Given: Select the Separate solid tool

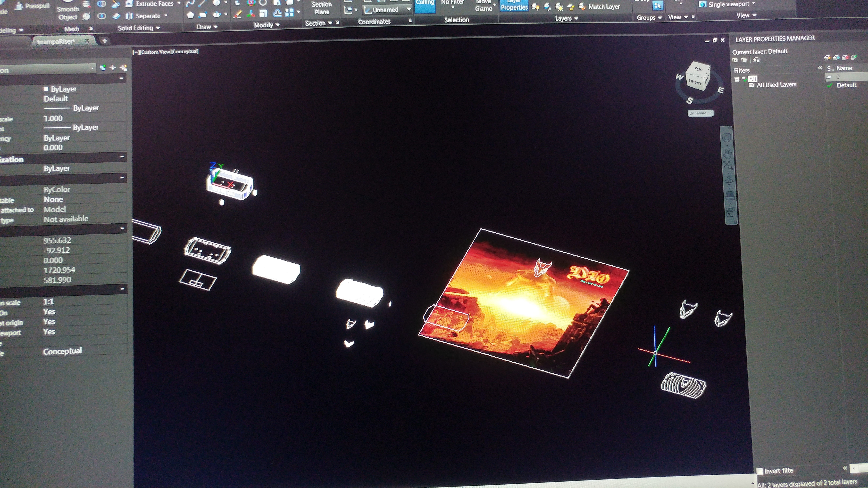Looking at the screenshot, I should 143,16.
